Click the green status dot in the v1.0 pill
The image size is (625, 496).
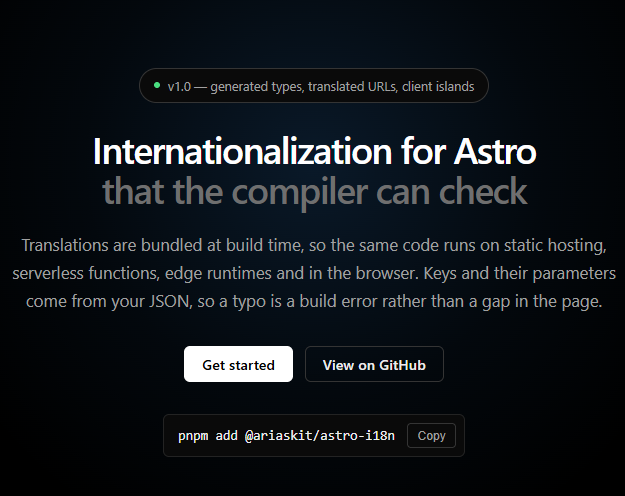point(157,85)
